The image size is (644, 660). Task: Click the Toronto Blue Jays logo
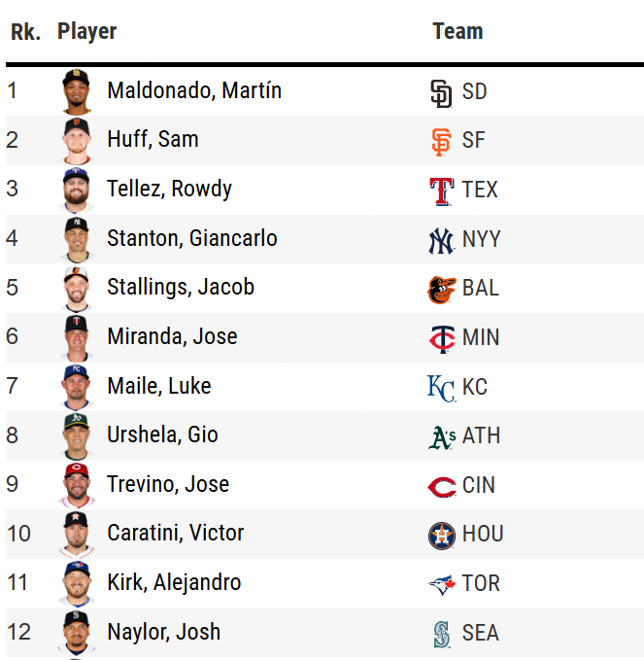click(x=441, y=584)
